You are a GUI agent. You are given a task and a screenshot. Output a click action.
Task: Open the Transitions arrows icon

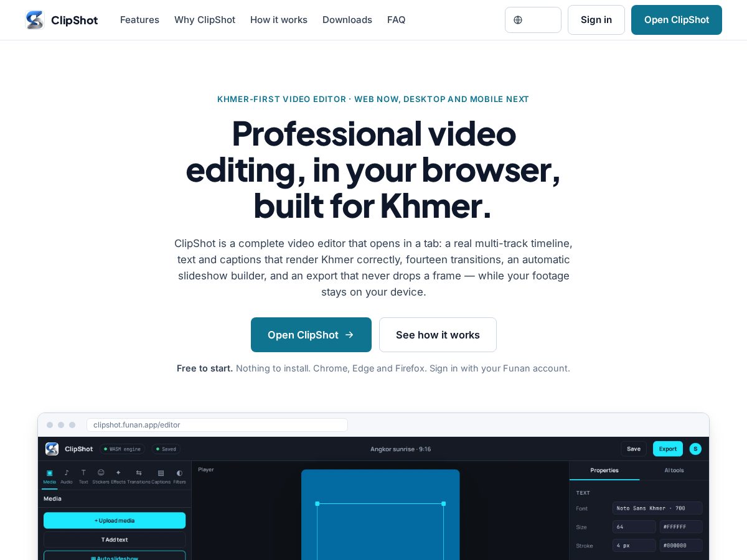(x=139, y=473)
